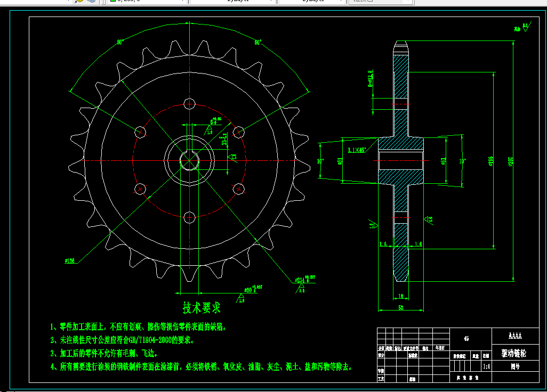Select the ø196 diameter dimension
The image size is (547, 392).
491,161
